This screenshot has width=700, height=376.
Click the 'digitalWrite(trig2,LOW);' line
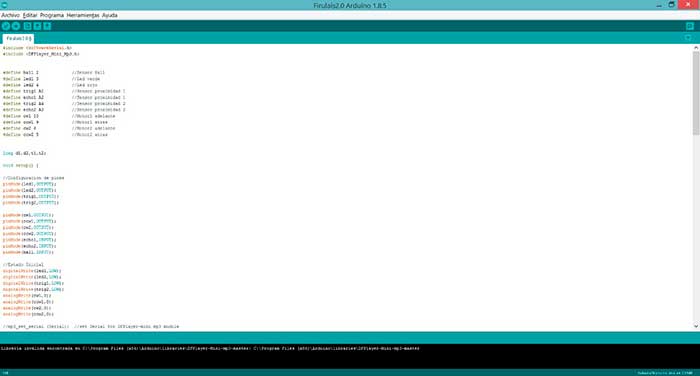[33, 289]
